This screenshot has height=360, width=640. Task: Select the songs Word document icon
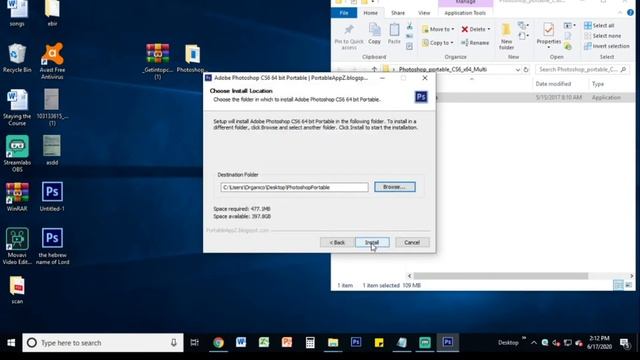(17, 13)
